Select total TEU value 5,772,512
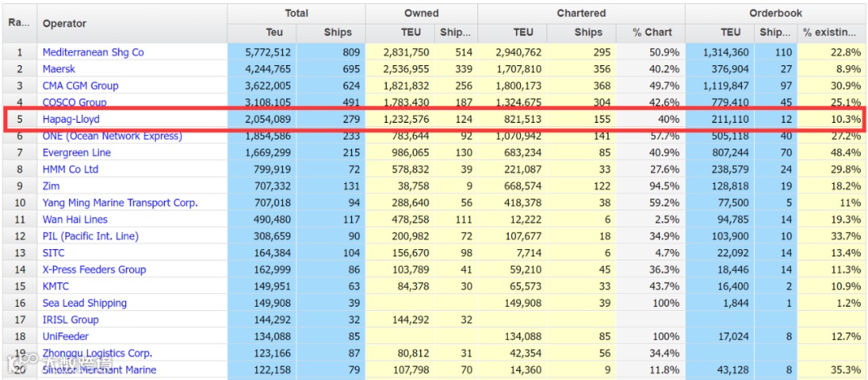The width and height of the screenshot is (868, 380). [268, 52]
